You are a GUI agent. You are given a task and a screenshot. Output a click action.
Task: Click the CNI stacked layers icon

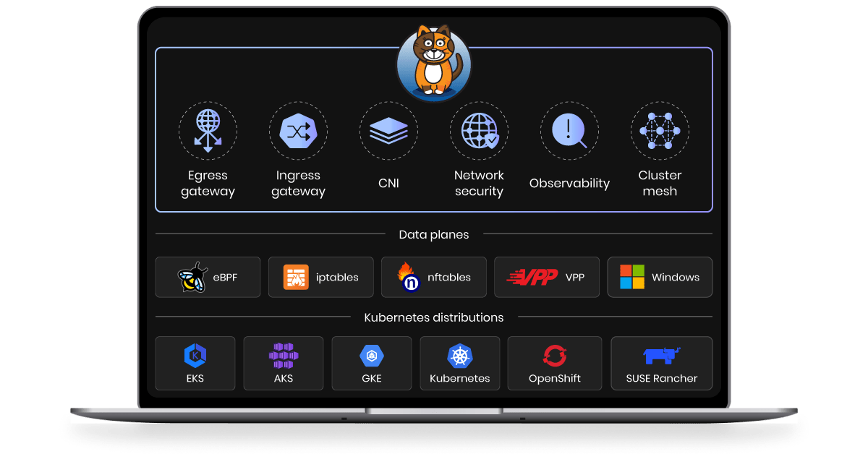point(388,131)
